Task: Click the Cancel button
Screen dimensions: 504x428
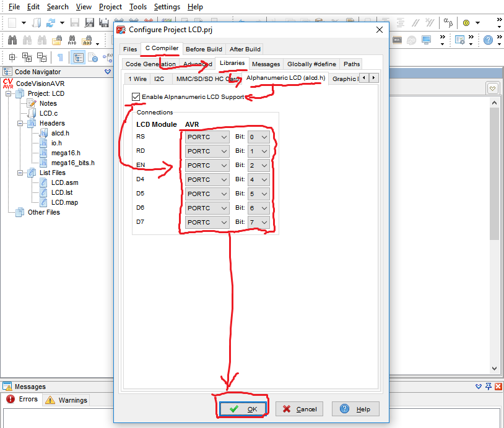Action: point(300,409)
